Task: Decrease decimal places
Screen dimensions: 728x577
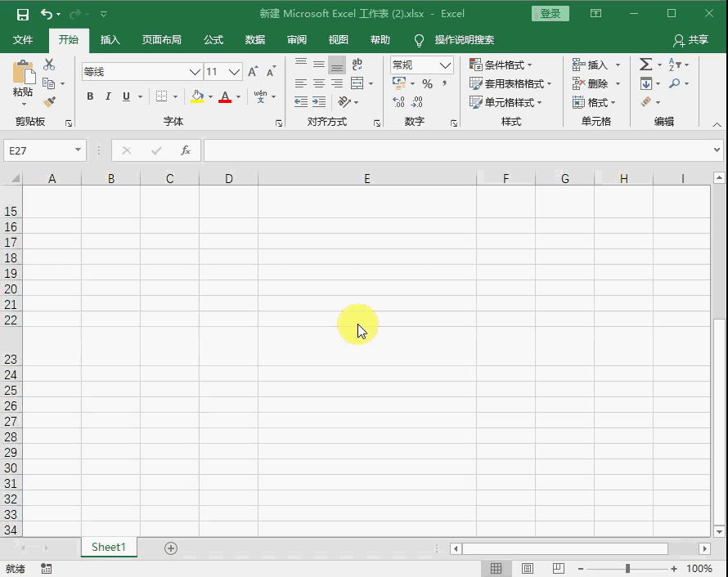Action: (417, 101)
